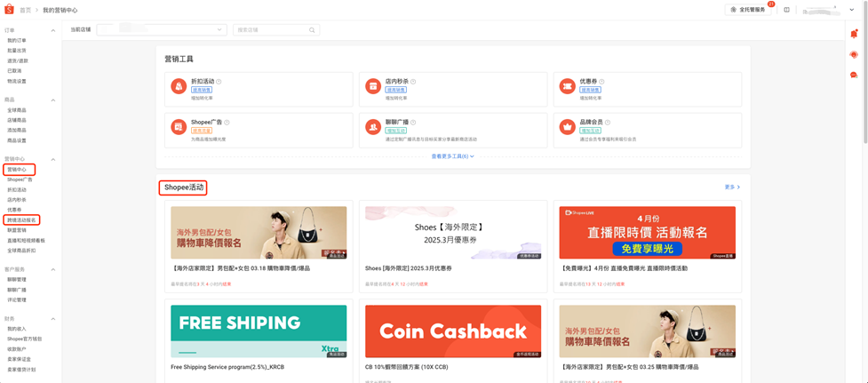Open Free Shipping Service program(2.5%)_KRCB title
The height and width of the screenshot is (383, 868).
click(228, 367)
